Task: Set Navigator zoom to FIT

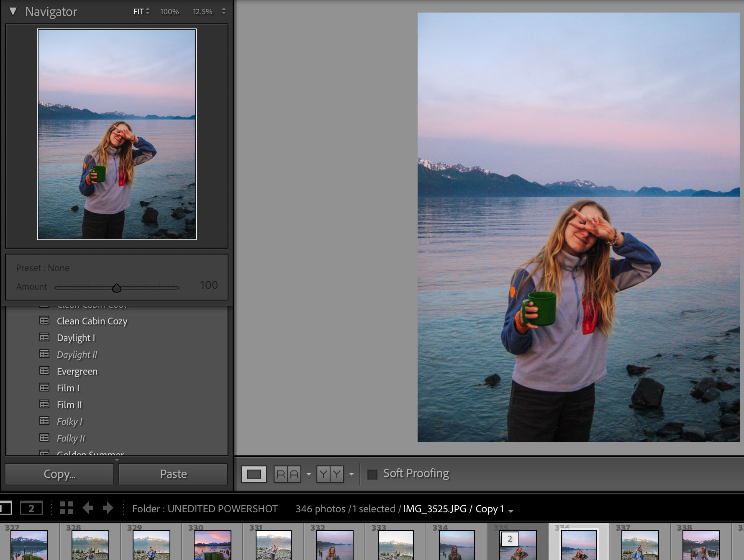Action: [139, 12]
